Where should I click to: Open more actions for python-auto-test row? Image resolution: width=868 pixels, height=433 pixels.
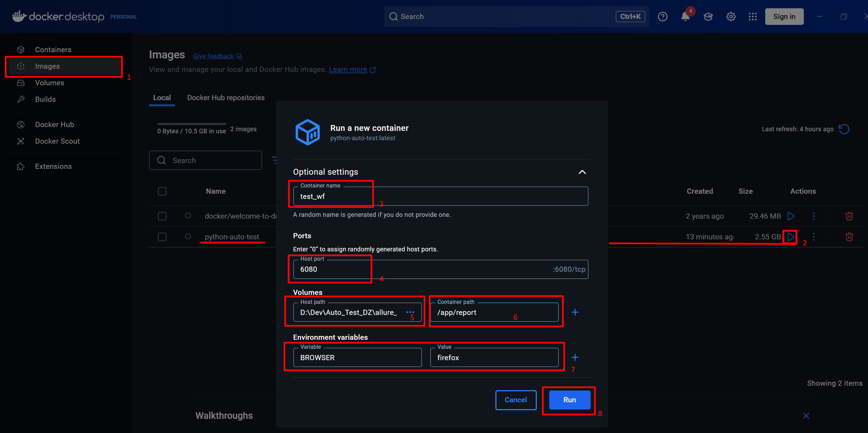pos(814,237)
